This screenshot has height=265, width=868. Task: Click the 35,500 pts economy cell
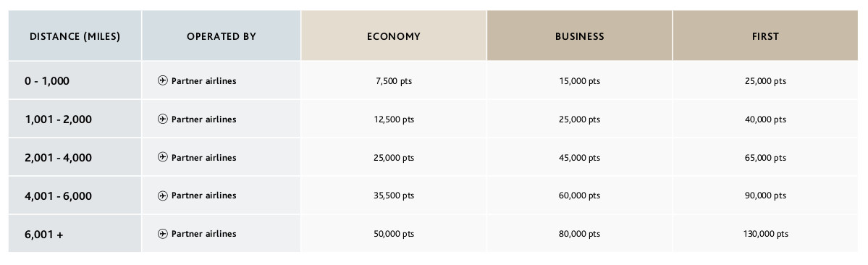pyautogui.click(x=394, y=195)
